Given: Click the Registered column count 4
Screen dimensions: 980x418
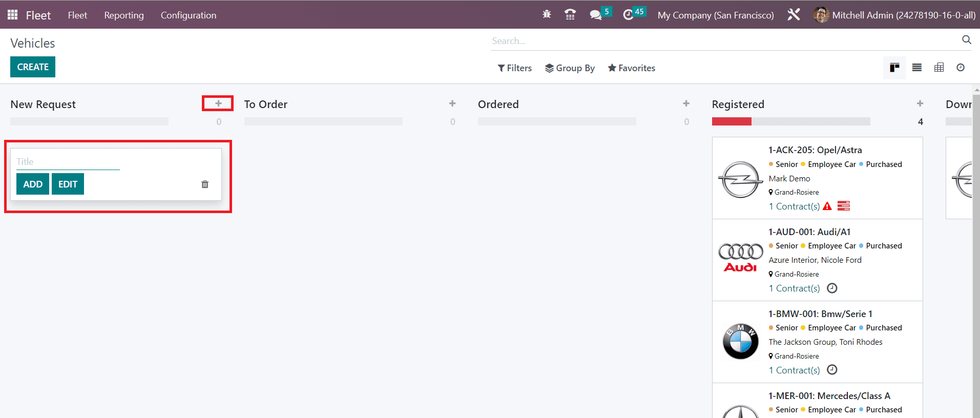Looking at the screenshot, I should (921, 122).
